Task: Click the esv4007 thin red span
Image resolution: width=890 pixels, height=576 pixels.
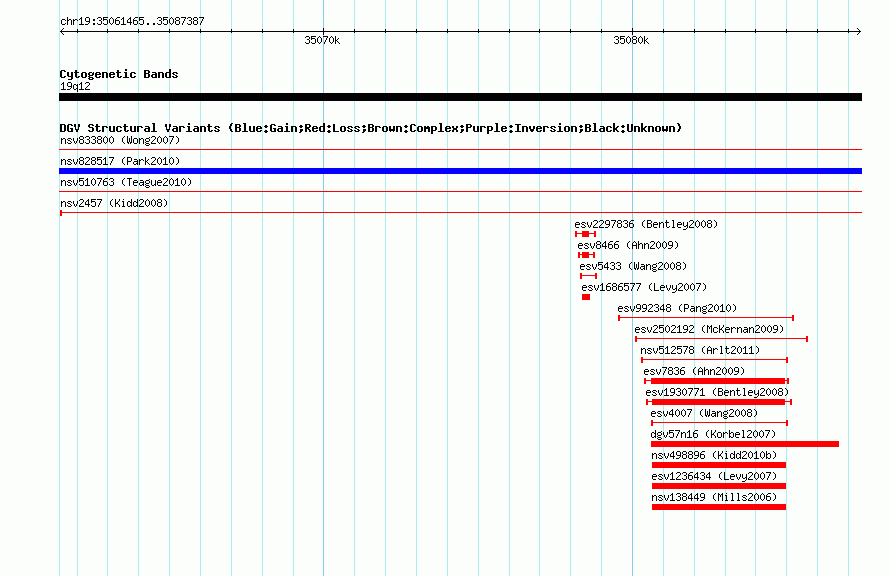Action: [x=720, y=423]
